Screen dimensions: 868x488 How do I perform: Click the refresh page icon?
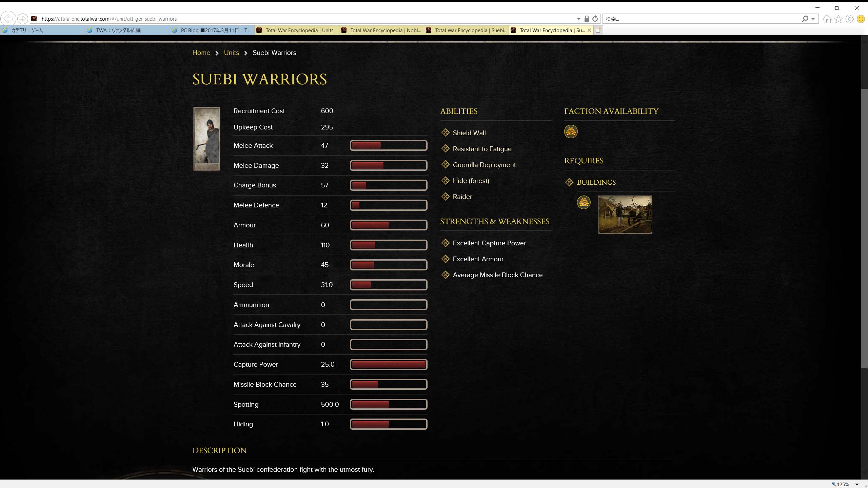[x=595, y=19]
